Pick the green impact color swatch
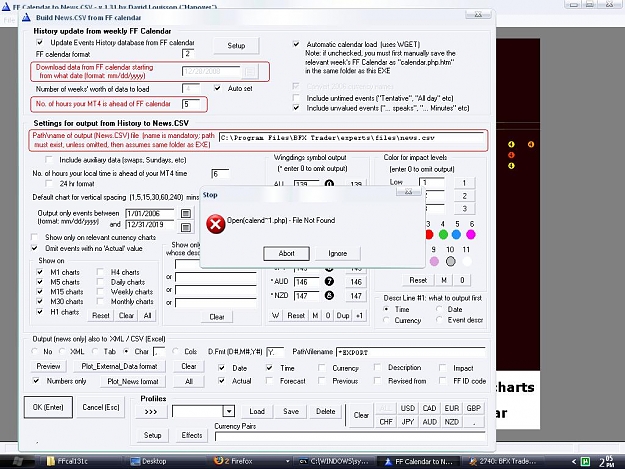 (443, 235)
